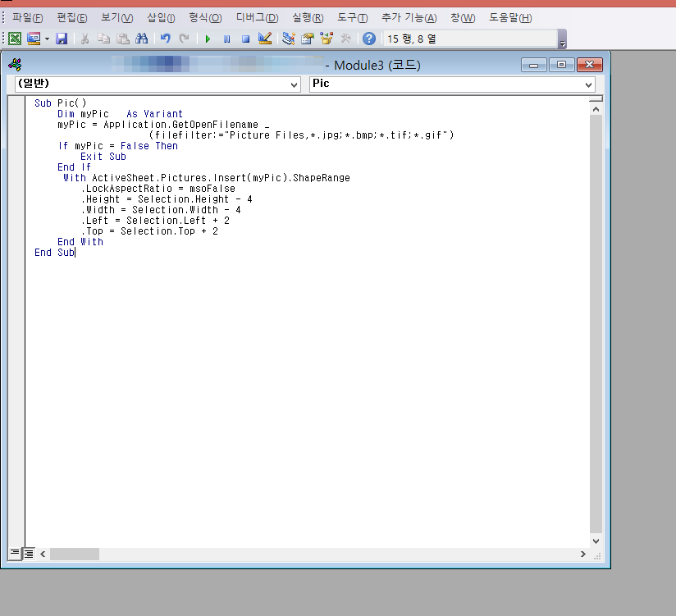Click the '.Width = Selection.Width - 4' line

point(161,210)
